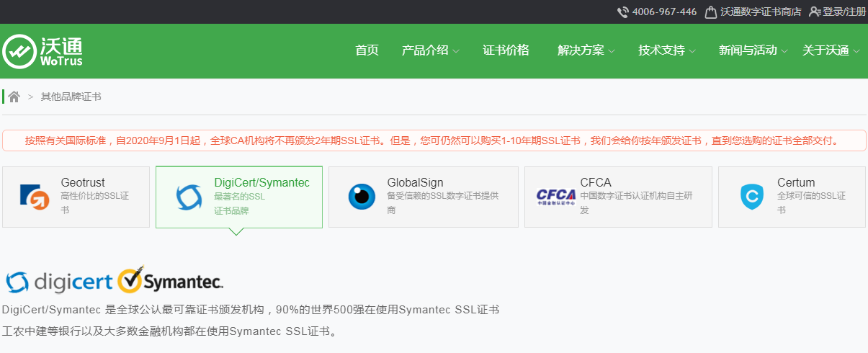
Task: Expand the 产品介绍 dropdown menu
Action: pos(430,50)
